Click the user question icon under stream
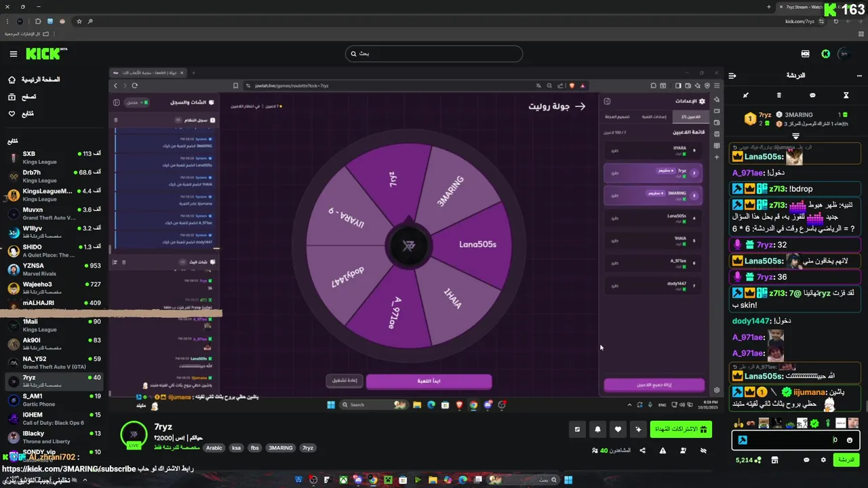The image size is (868, 488). (x=683, y=451)
